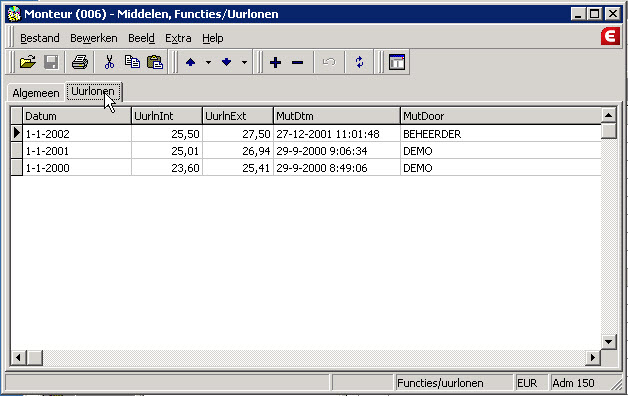Select the row dated 1-1-2001
628x396 pixels.
coord(306,151)
